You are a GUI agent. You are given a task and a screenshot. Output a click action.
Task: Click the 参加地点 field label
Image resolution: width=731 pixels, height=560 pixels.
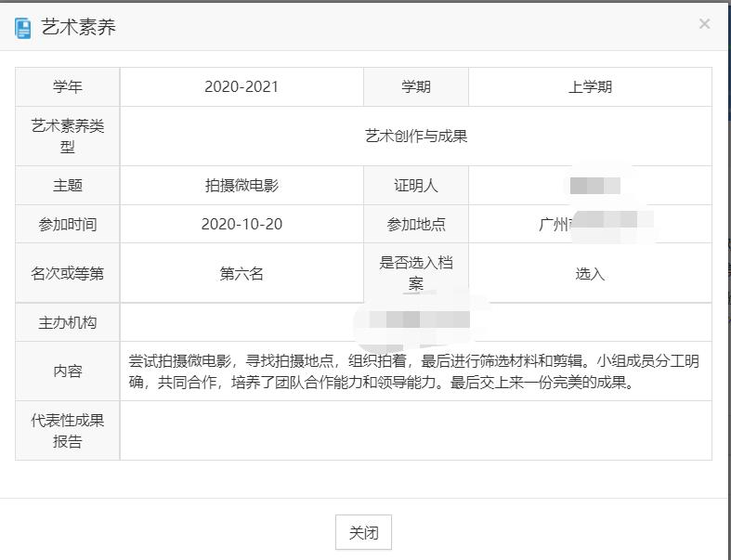point(416,224)
